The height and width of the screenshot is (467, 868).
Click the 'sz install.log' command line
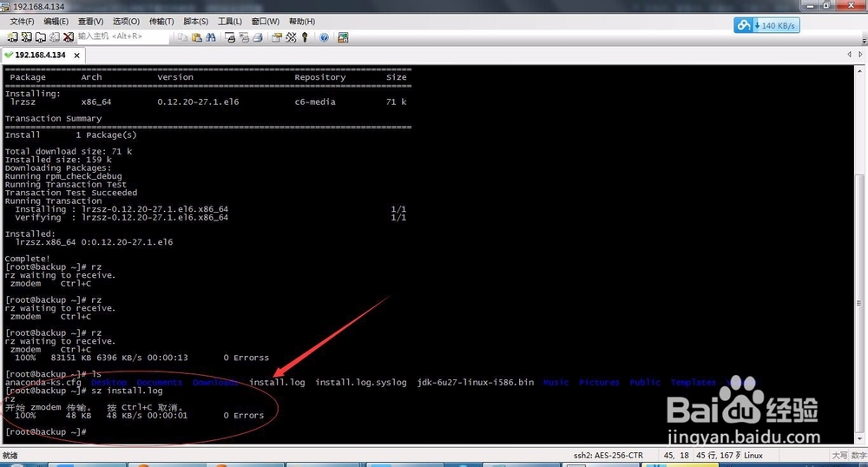(x=83, y=391)
